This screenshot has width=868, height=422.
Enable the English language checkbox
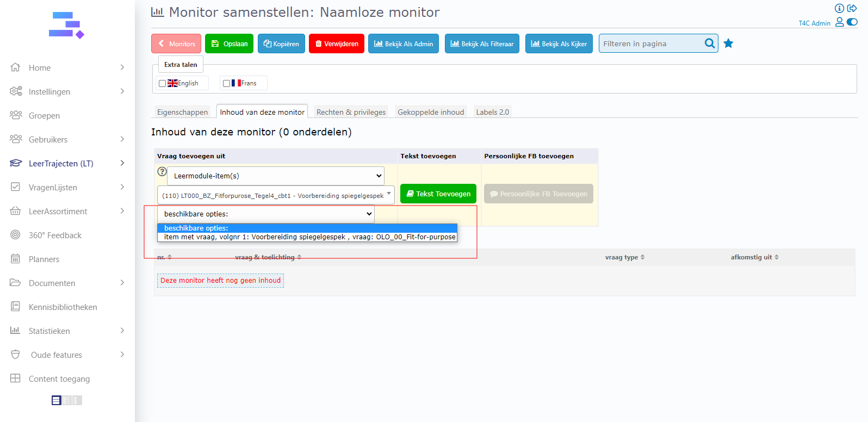click(x=162, y=84)
